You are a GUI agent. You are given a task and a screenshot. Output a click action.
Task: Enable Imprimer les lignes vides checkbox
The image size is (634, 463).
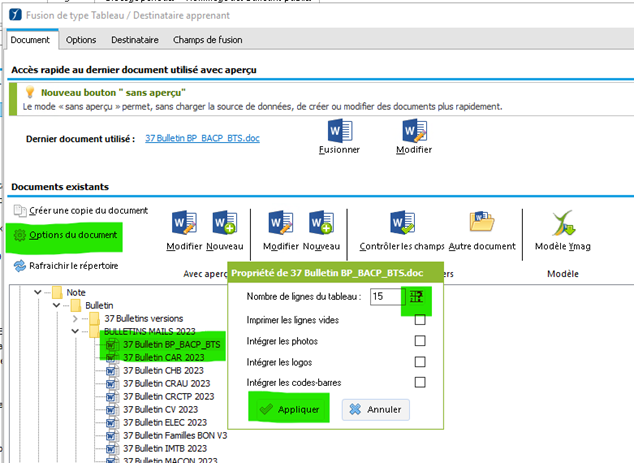420,320
